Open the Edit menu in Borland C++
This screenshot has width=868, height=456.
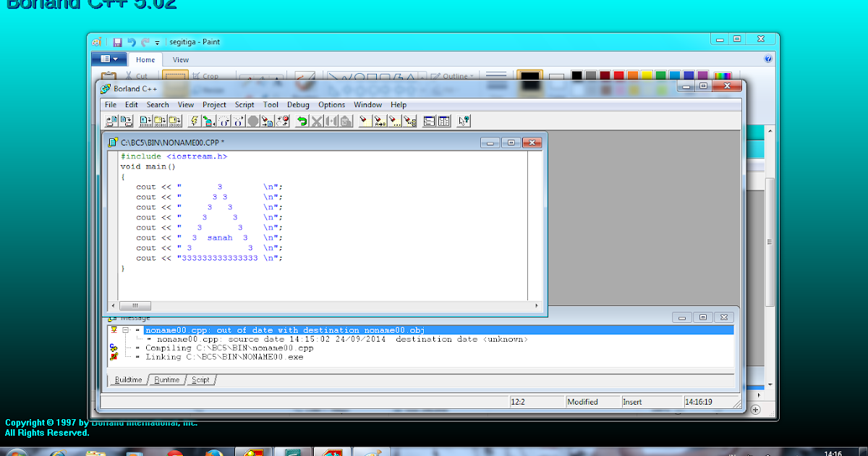point(132,104)
